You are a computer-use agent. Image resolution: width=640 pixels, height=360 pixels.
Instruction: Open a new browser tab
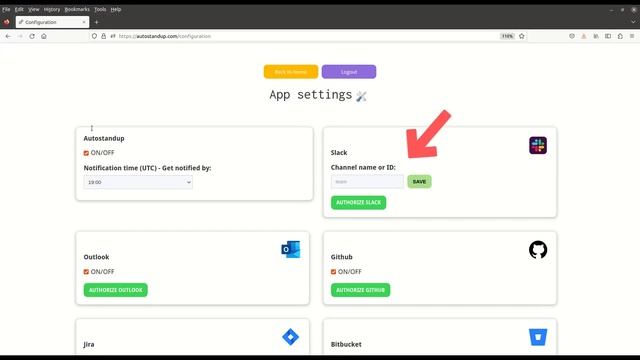tap(96, 22)
